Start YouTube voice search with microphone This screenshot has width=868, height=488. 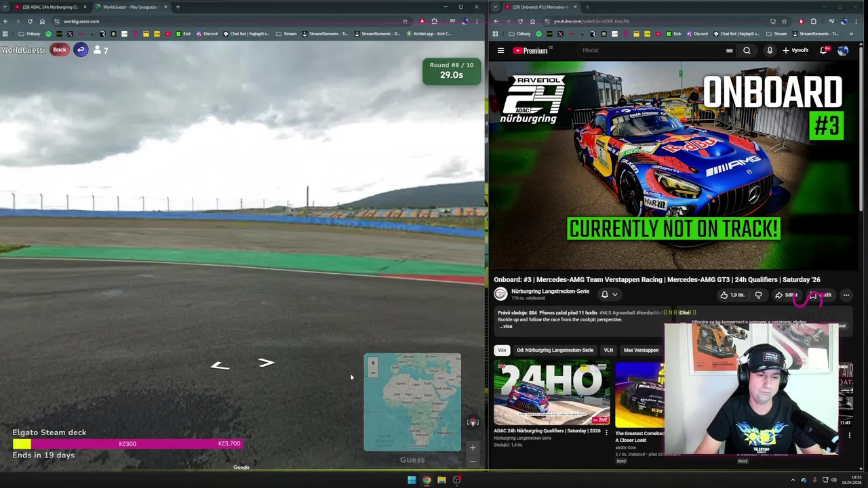(x=770, y=50)
